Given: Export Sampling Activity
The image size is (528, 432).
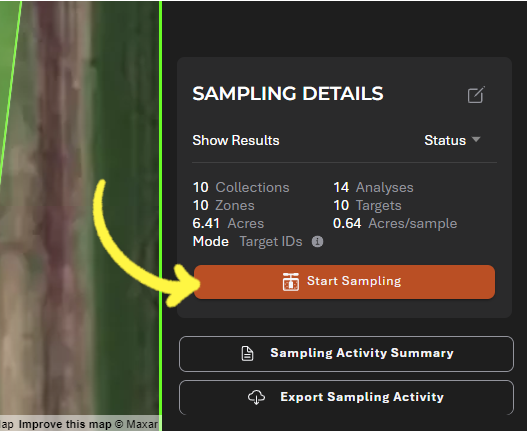Looking at the screenshot, I should click(x=346, y=398).
